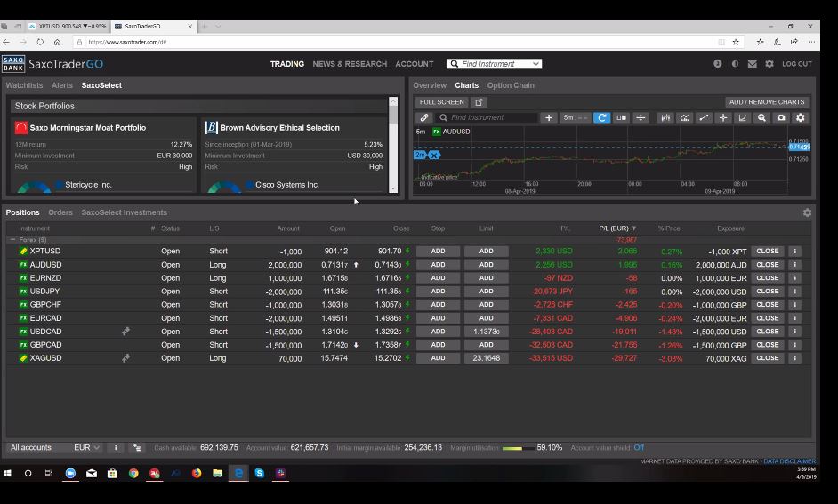
Task: Edit USDCAD limit 1.1373
Action: point(487,332)
